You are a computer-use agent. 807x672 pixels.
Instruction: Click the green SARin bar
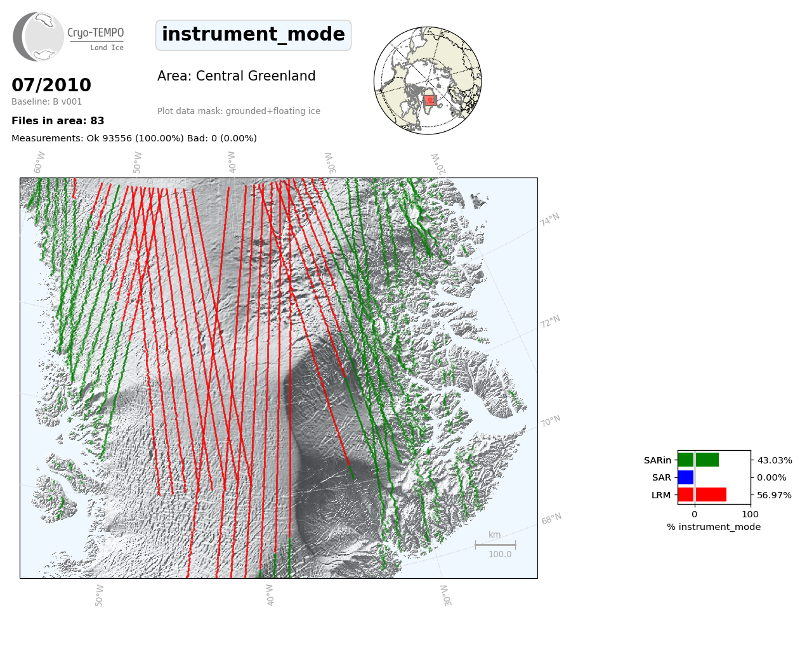click(699, 460)
